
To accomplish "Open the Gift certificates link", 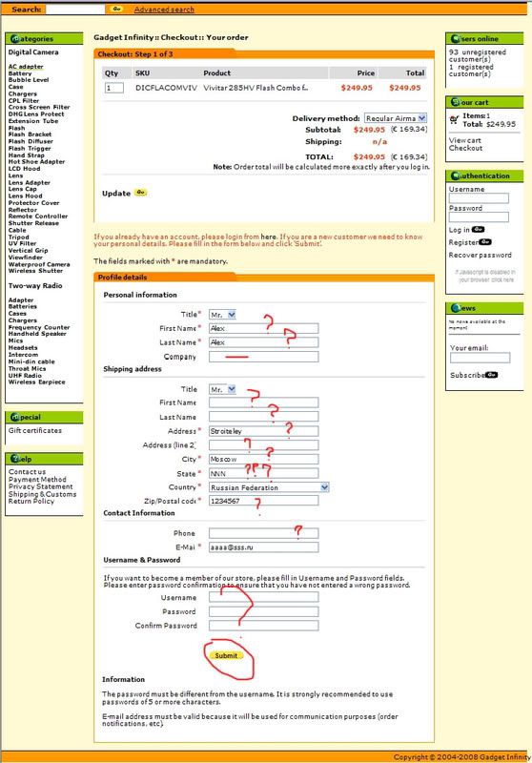I will point(35,431).
